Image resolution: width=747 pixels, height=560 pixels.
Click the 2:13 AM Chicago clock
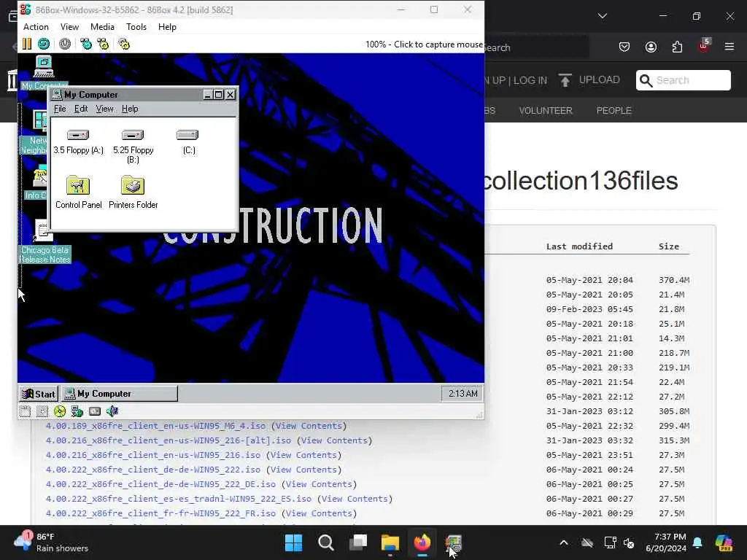coord(462,393)
